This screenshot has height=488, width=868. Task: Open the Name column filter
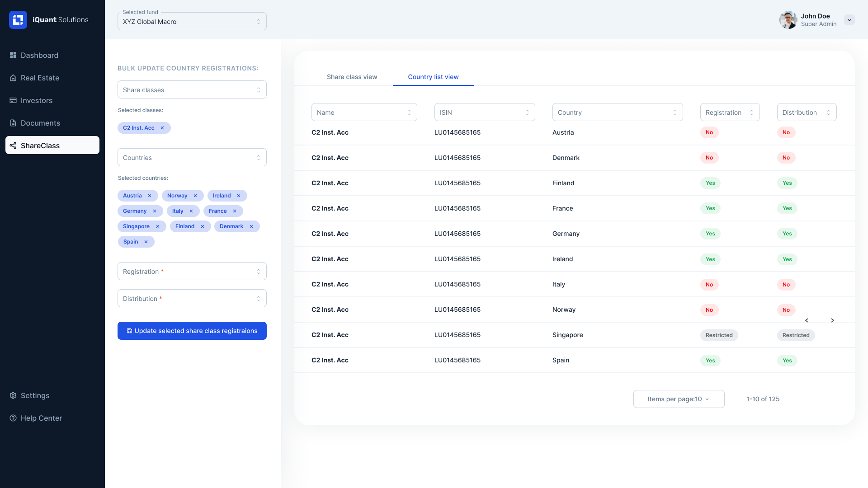click(x=364, y=112)
